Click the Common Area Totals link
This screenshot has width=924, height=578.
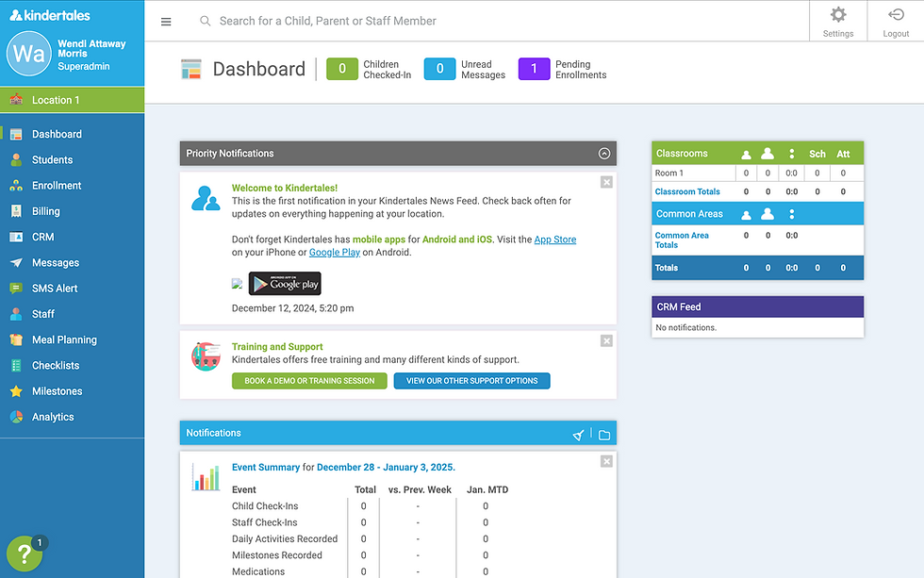coord(682,239)
